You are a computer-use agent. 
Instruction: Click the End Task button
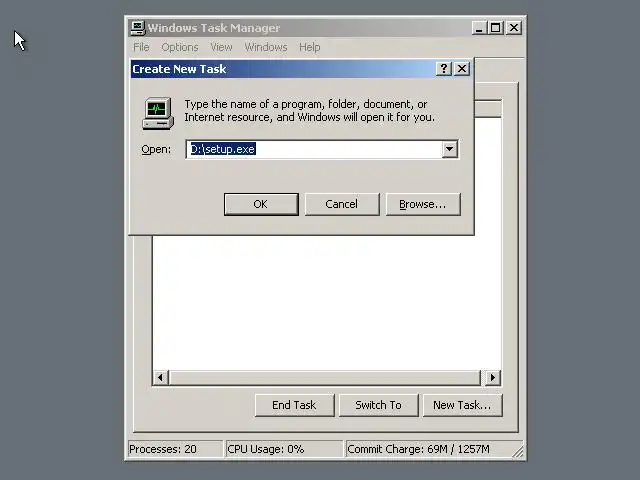coord(294,405)
